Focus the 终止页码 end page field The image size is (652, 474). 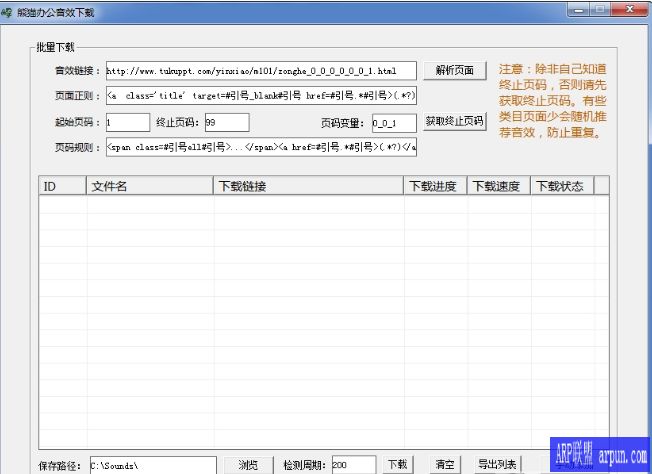point(227,123)
